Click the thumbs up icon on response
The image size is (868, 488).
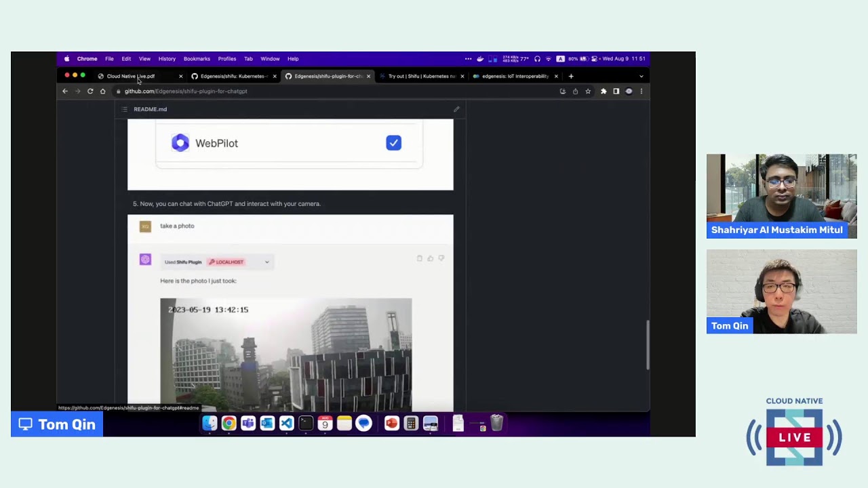430,258
